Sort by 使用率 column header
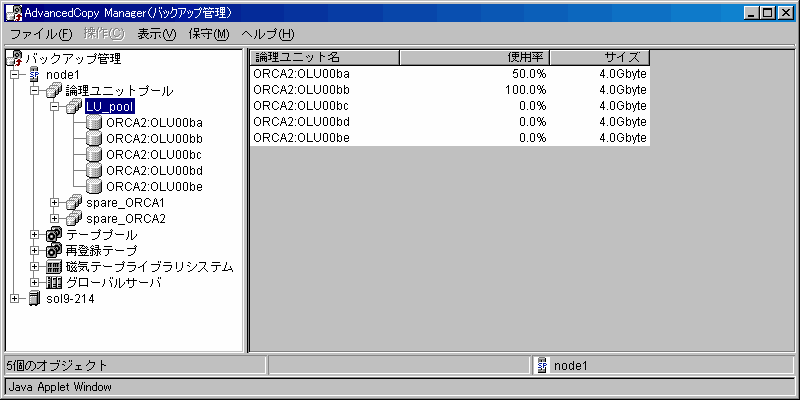This screenshot has width=800, height=400. tap(474, 58)
